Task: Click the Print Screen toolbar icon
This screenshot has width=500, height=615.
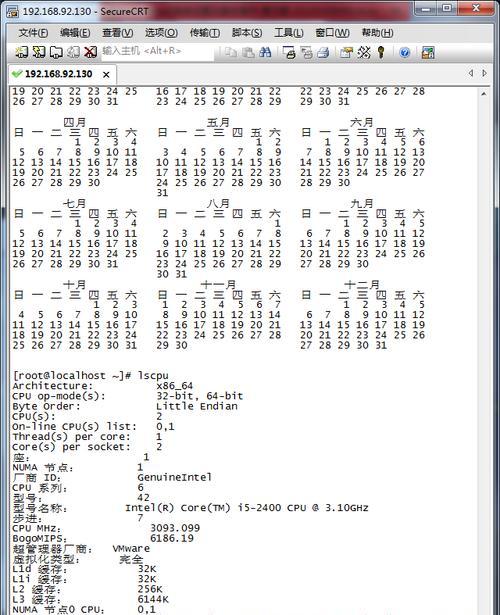Action: (289, 52)
